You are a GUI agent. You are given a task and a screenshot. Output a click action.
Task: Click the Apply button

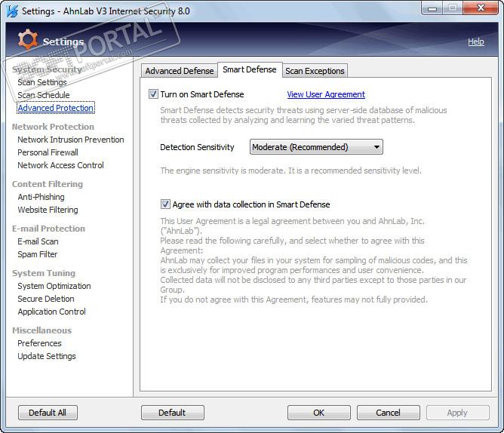458,413
